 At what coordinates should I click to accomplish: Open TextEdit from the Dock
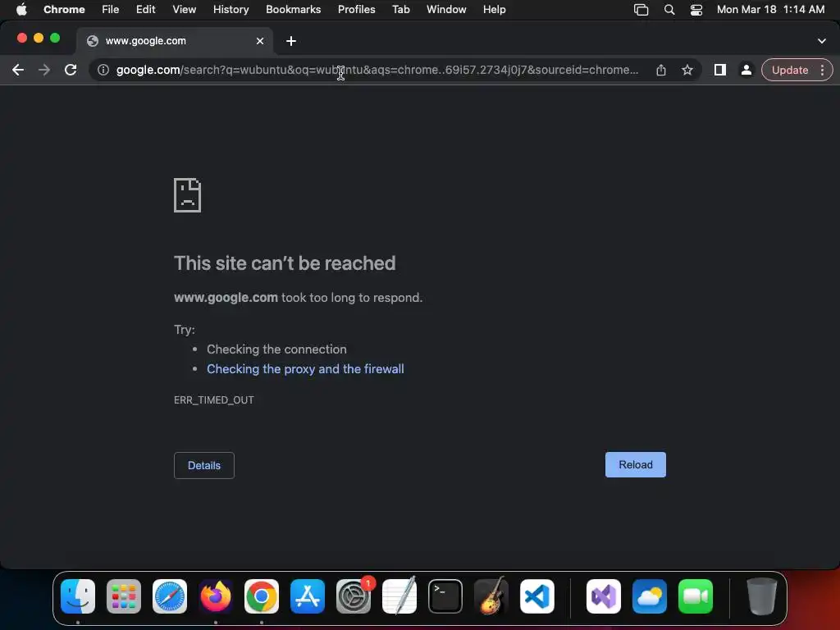399,596
